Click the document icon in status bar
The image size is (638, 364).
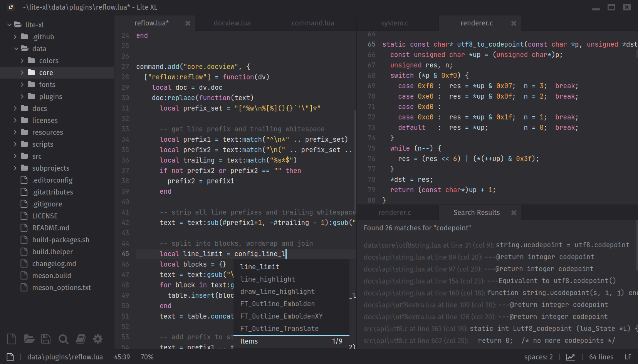click(x=10, y=357)
